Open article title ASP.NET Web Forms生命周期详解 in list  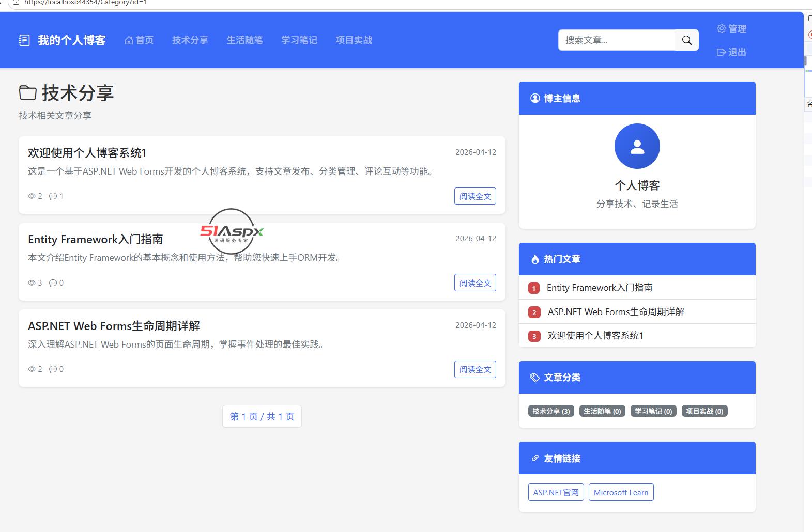pos(114,326)
